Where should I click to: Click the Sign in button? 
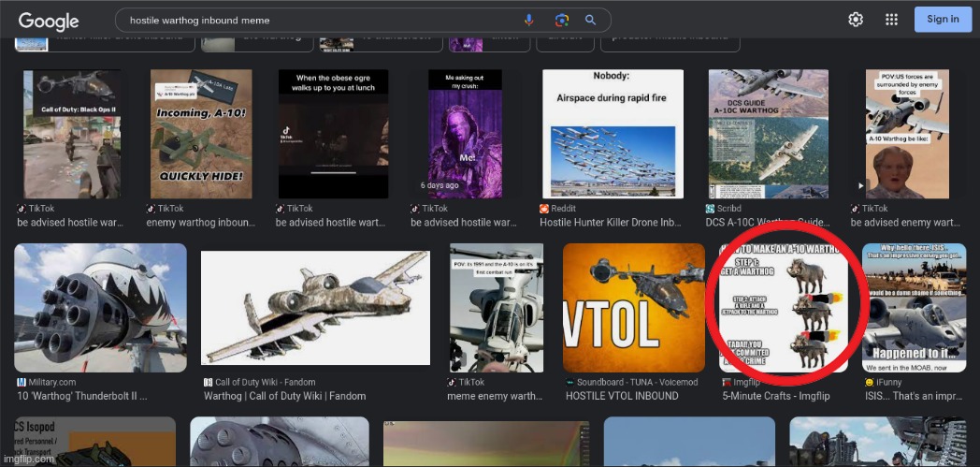(x=943, y=20)
